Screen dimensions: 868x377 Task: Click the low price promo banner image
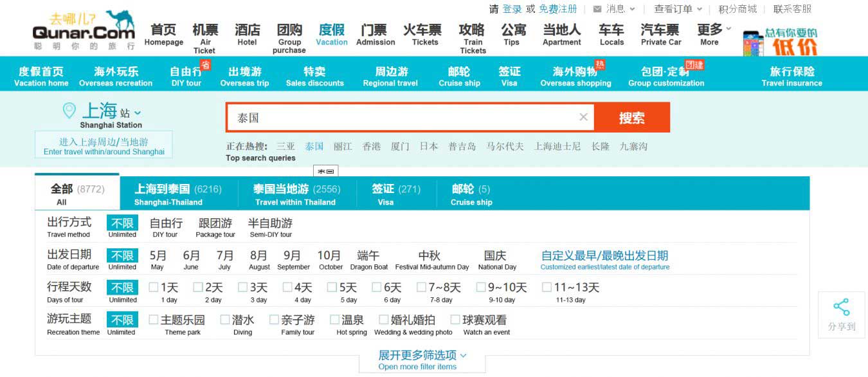click(x=781, y=42)
